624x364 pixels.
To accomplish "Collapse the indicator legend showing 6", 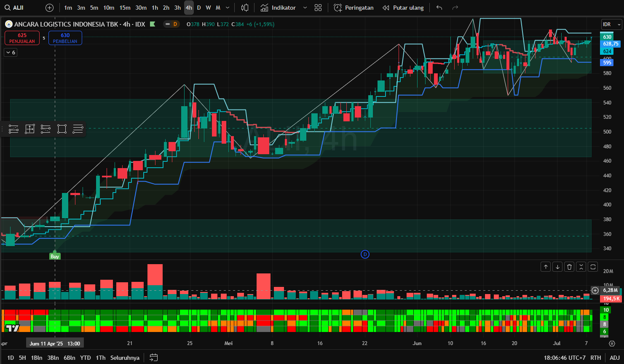I will [x=10, y=53].
